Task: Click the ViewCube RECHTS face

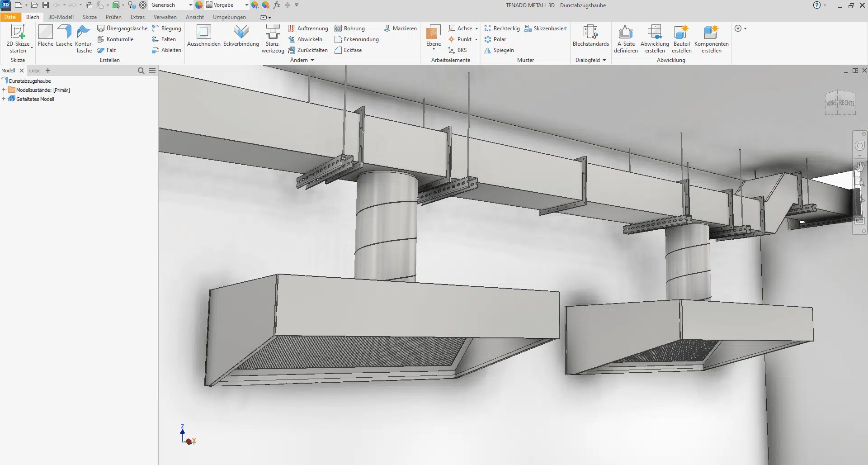Action: coord(847,103)
